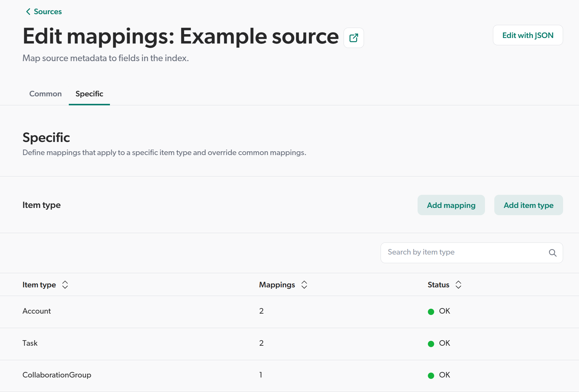Click the Add item type button
The height and width of the screenshot is (392, 579).
[529, 205]
